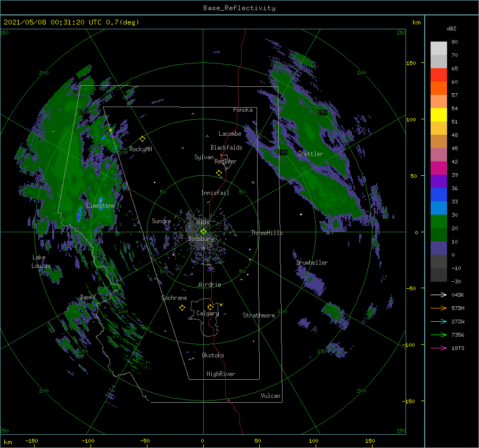Click the Airdrie label
This screenshot has height=448, width=479.
pyautogui.click(x=210, y=284)
